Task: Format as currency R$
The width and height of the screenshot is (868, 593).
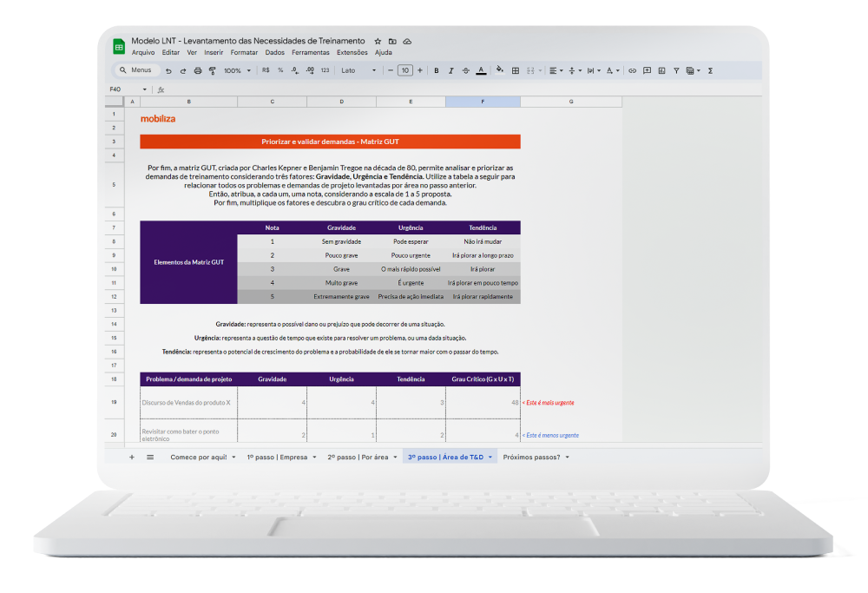Action: point(266,70)
